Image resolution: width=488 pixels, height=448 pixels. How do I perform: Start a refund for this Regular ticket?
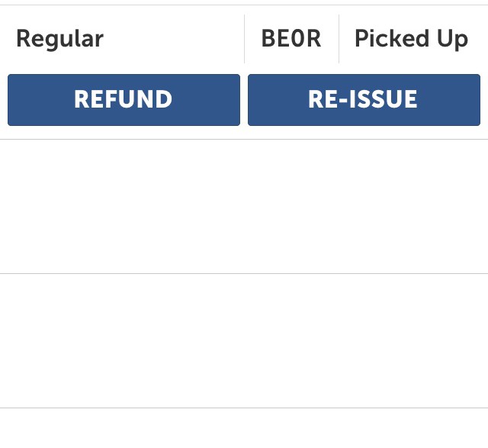coord(124,100)
